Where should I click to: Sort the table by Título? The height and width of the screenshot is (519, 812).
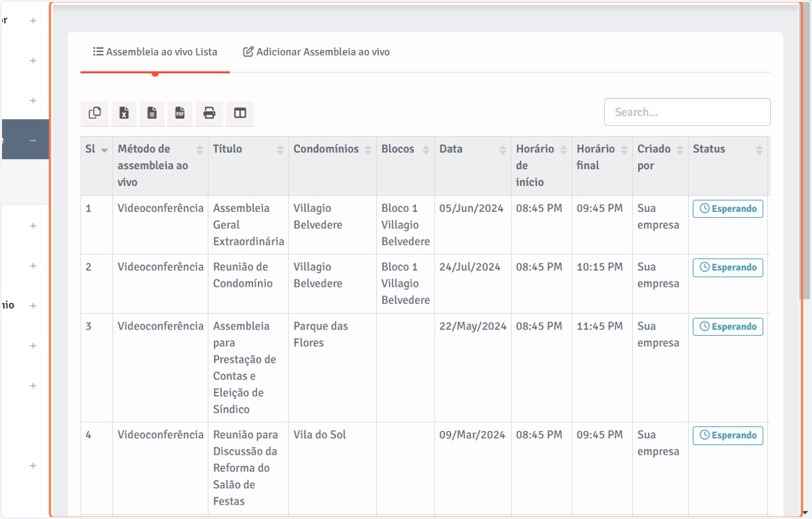(280, 150)
